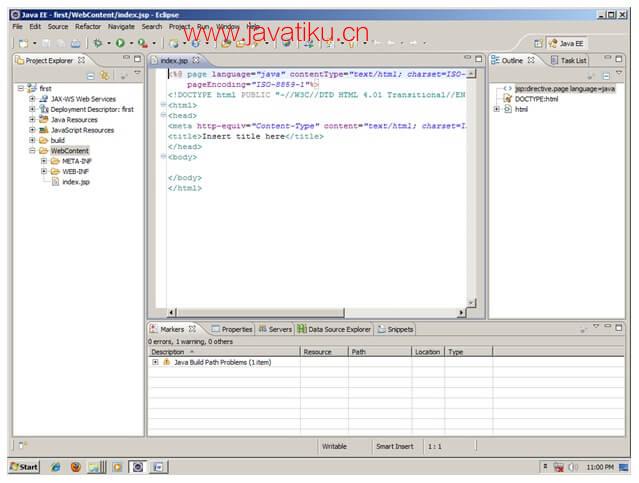Collapse the 'first' project node
Screen dimensions: 639x483
21,88
